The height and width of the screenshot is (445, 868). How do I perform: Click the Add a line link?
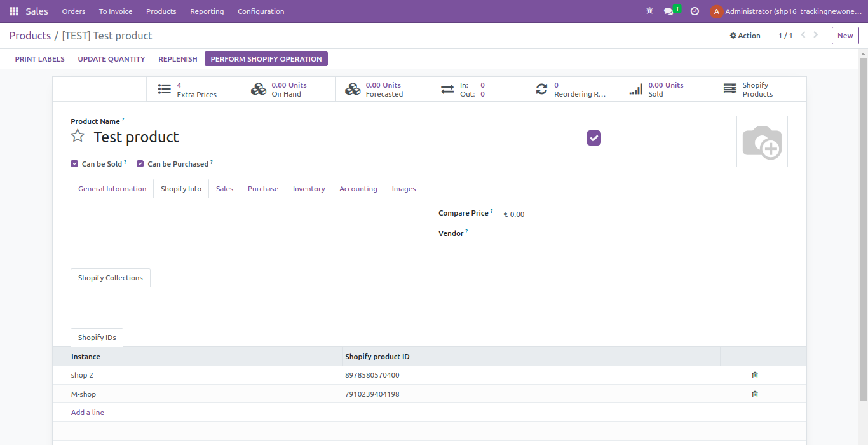88,413
